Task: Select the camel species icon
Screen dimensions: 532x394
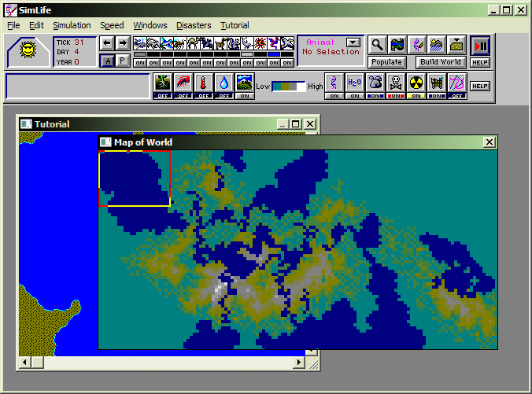Action: pyautogui.click(x=194, y=43)
